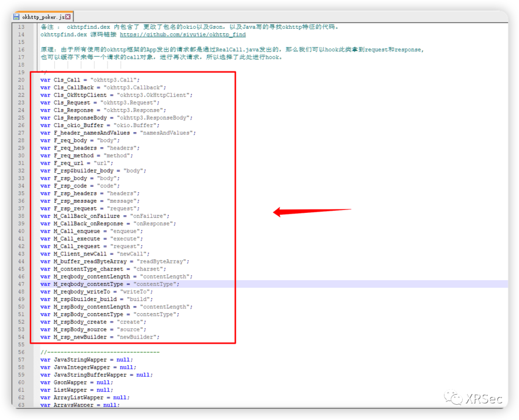Click line number 20 in the margin
Viewport: 519px width, 420px height.
(x=21, y=80)
